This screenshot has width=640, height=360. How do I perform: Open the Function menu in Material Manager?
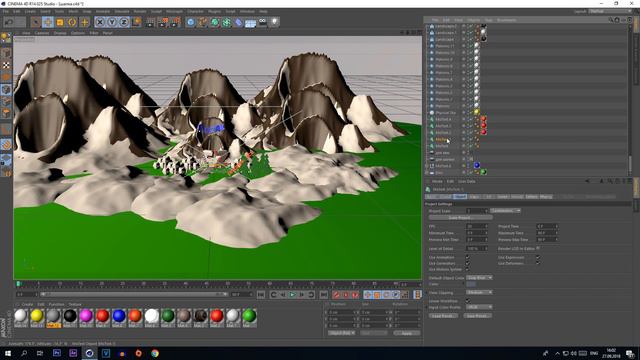pyautogui.click(x=56, y=304)
